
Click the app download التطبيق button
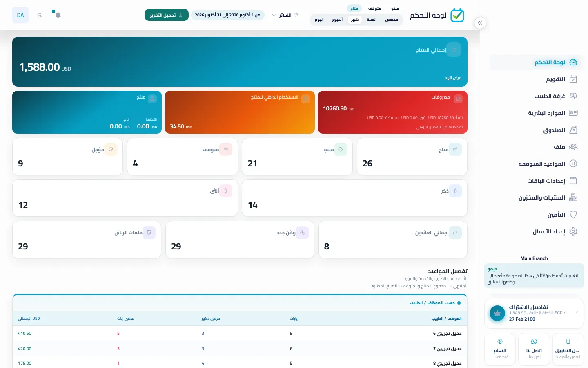tap(568, 349)
